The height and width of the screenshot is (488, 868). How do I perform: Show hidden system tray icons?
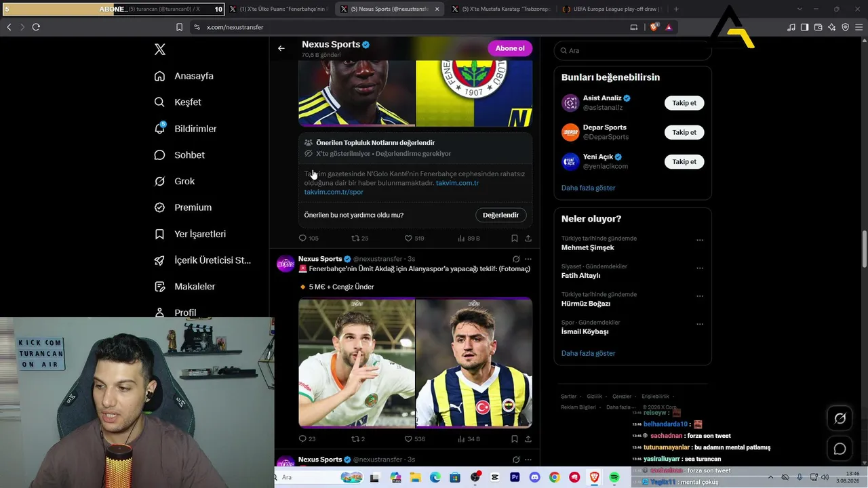(x=770, y=477)
